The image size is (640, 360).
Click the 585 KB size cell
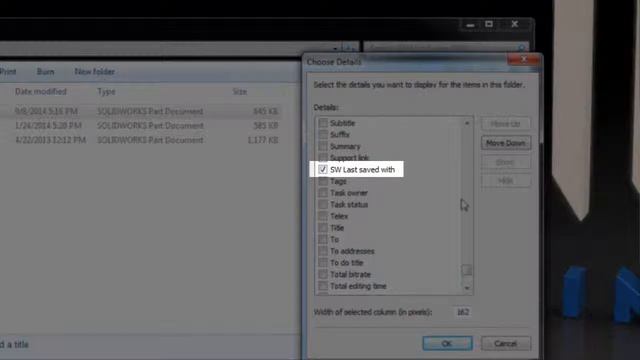pos(266,125)
